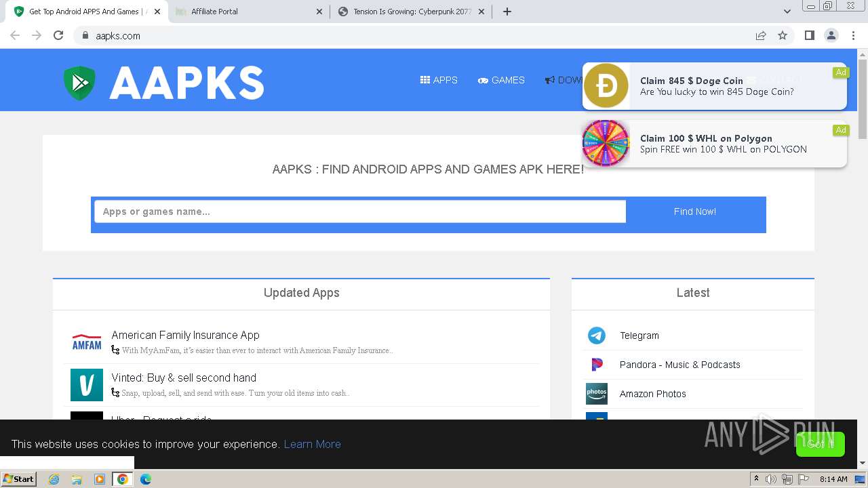Close the Affiliate Portal tab
This screenshot has height=488, width=868.
(319, 12)
